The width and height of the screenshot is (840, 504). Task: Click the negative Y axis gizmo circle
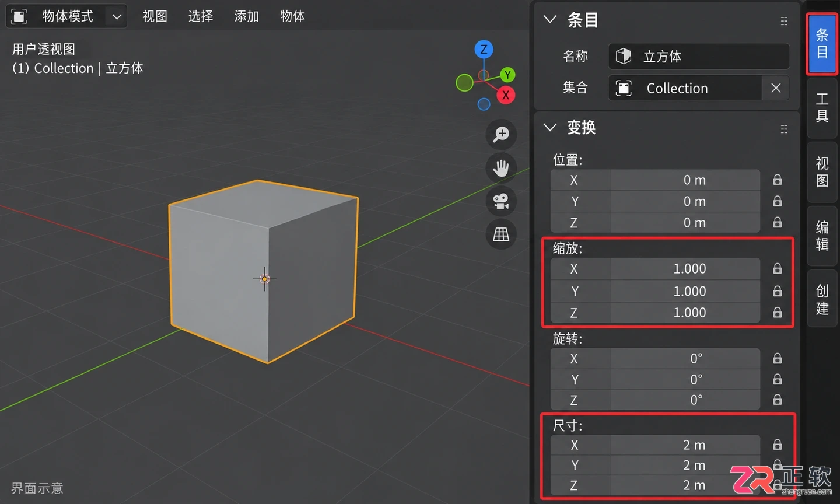click(464, 83)
